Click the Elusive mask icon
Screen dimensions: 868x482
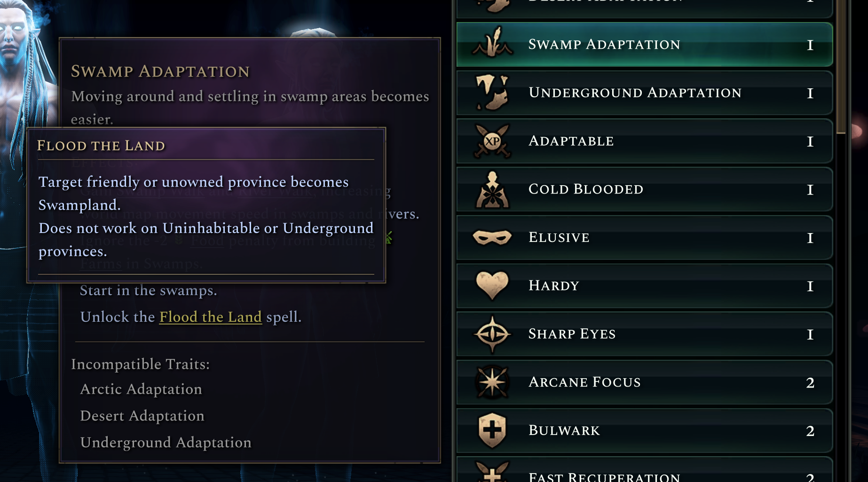(x=492, y=237)
